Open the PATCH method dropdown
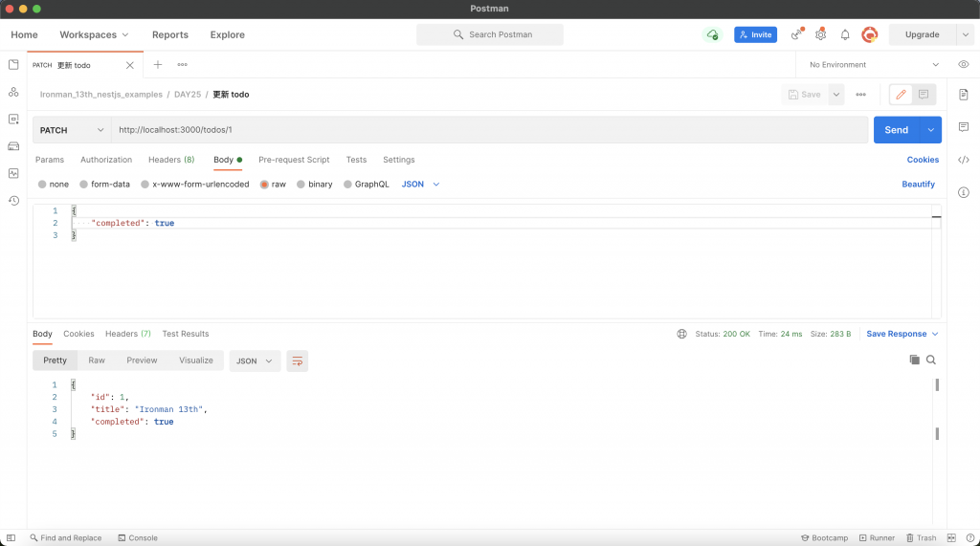The image size is (980, 546). pos(72,130)
